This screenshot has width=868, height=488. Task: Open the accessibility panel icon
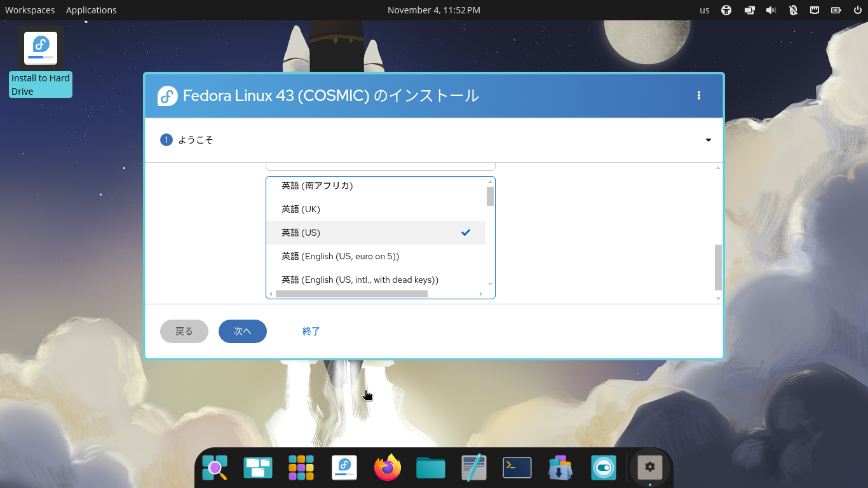[727, 10]
